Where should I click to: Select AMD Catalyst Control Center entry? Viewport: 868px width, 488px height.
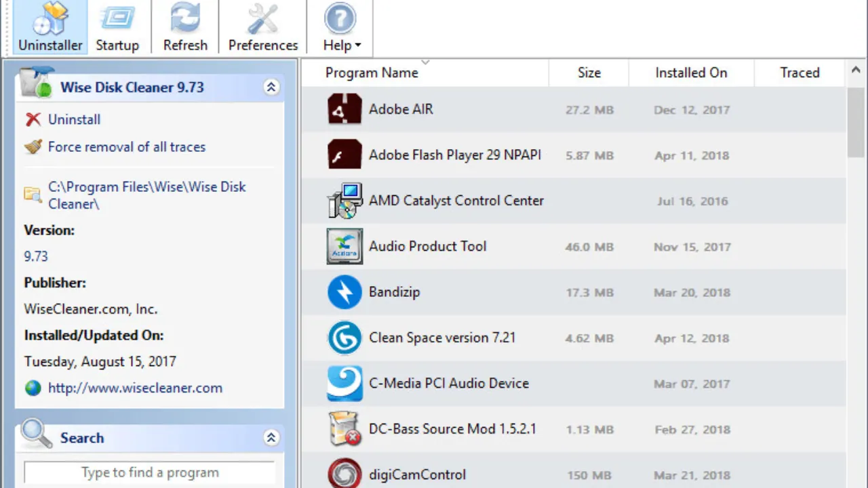pyautogui.click(x=456, y=201)
